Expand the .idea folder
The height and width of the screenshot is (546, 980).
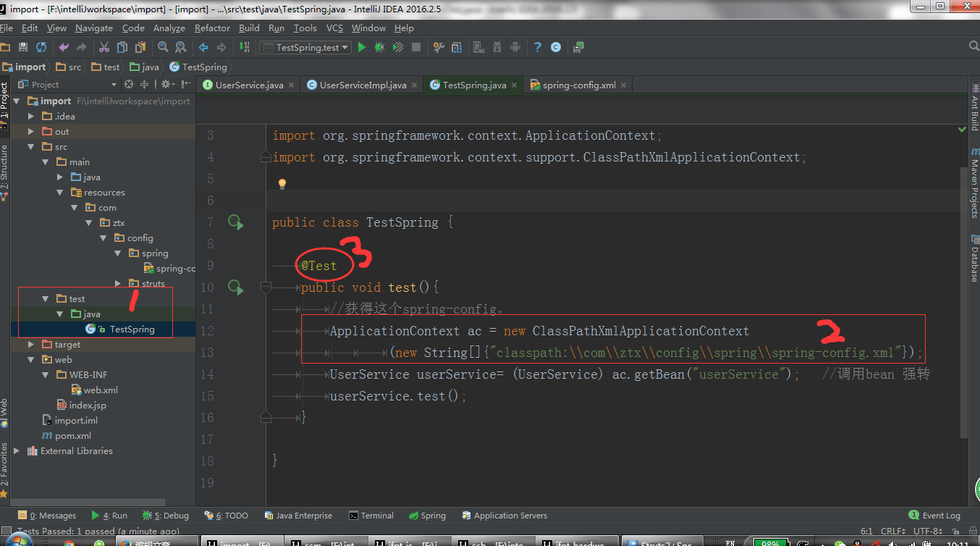pyautogui.click(x=30, y=116)
